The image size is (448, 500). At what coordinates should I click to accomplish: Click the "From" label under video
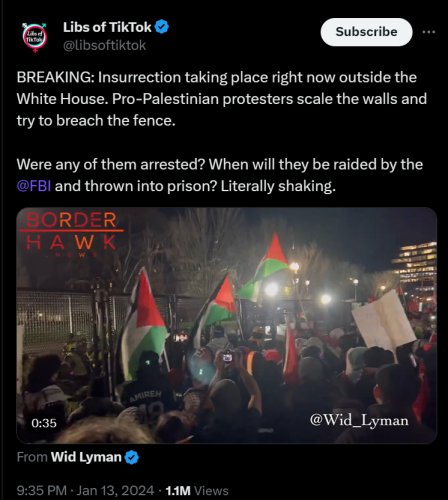point(32,457)
